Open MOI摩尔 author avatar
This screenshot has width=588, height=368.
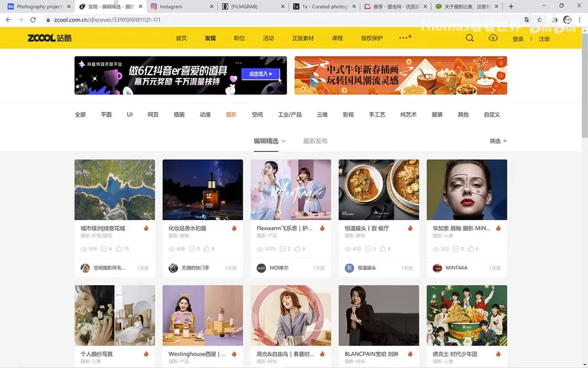tap(261, 268)
